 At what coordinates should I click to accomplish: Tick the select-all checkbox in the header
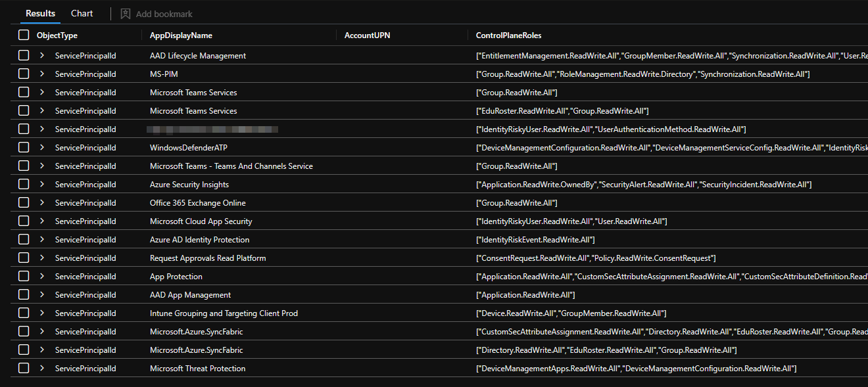24,35
